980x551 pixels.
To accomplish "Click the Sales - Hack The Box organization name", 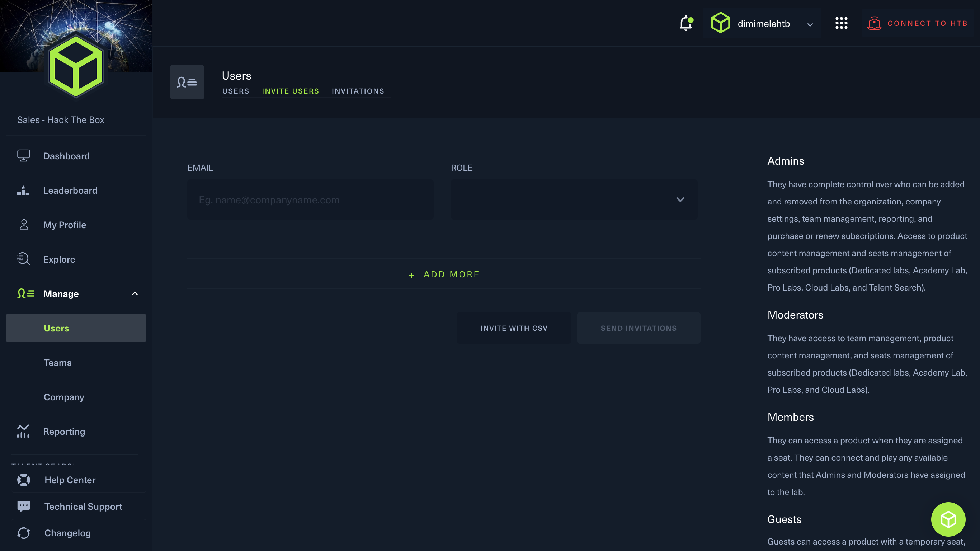I will [x=61, y=120].
